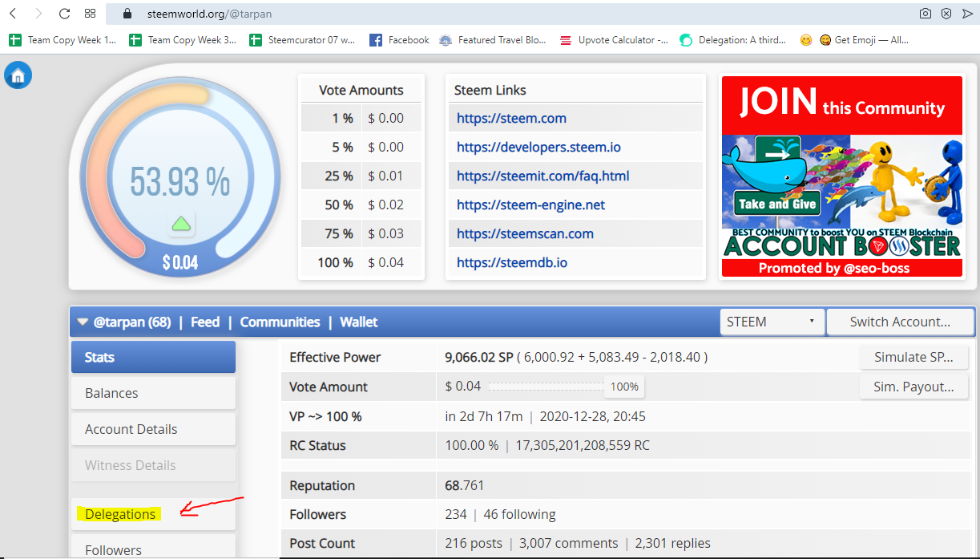Click the 100 % vote amount row

[361, 262]
